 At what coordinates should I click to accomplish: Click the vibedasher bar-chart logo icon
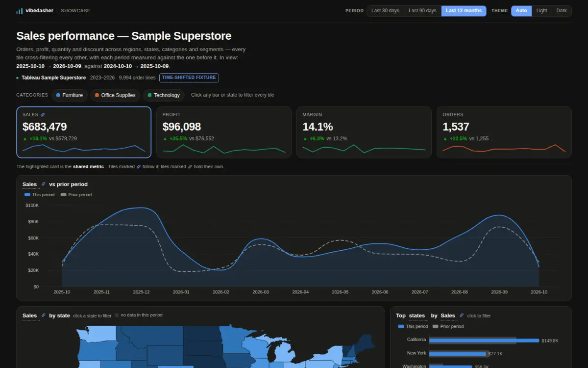pyautogui.click(x=19, y=11)
